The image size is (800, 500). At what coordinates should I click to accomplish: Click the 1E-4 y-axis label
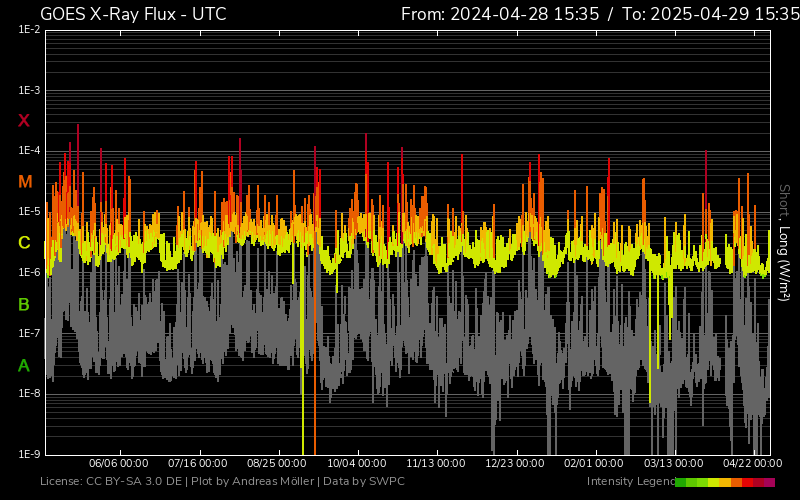29,151
